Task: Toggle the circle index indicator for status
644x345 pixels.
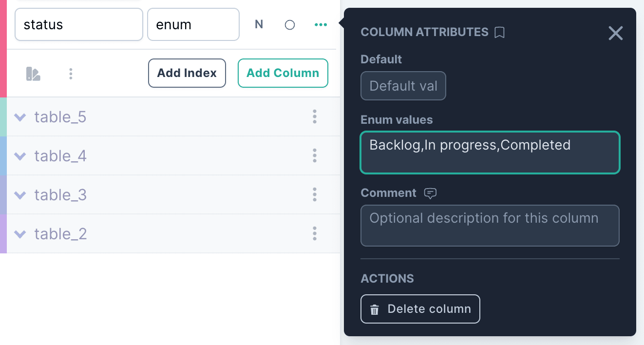Action: (x=290, y=24)
